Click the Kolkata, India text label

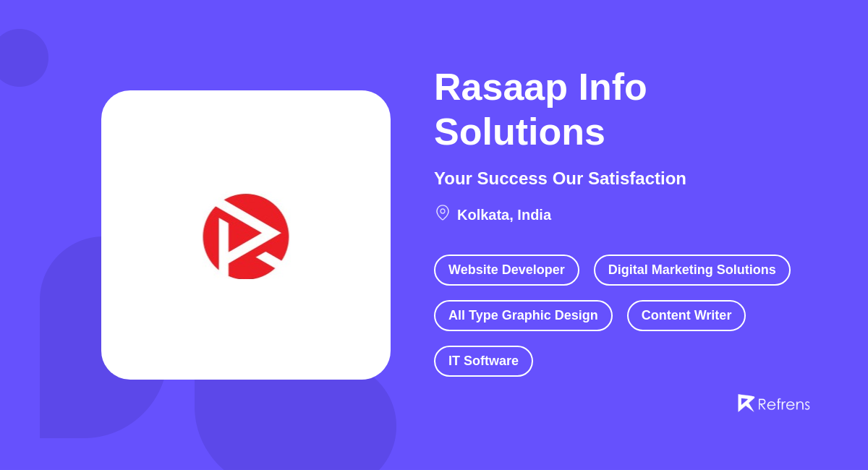coord(503,215)
